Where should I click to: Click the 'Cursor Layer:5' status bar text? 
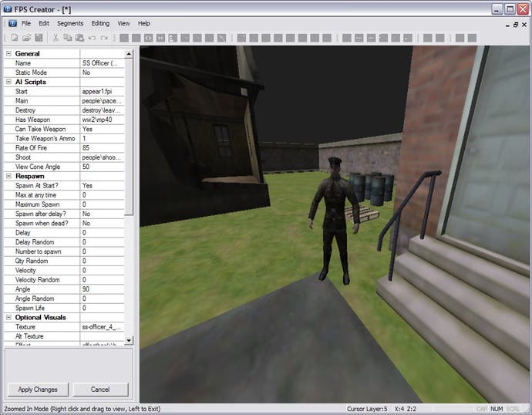(x=367, y=409)
